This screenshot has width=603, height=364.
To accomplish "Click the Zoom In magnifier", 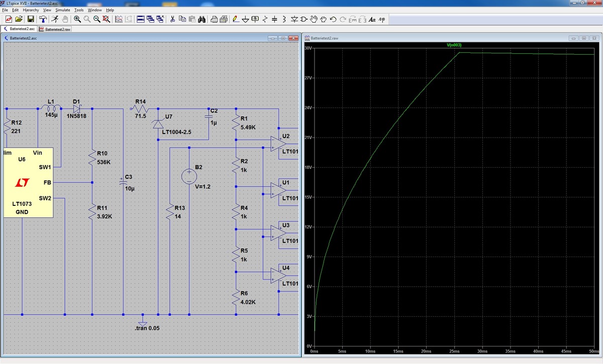I will (x=77, y=19).
